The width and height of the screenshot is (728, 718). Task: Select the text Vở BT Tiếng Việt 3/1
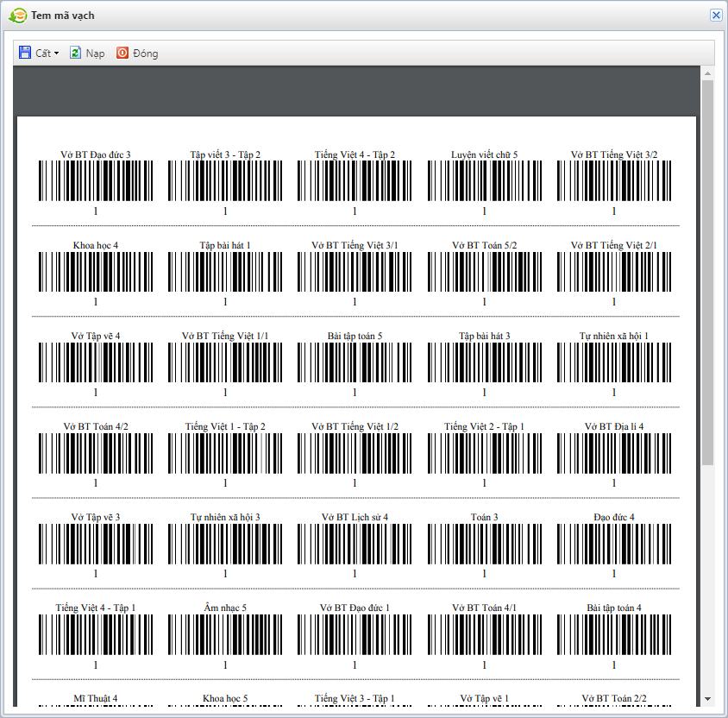pos(355,245)
